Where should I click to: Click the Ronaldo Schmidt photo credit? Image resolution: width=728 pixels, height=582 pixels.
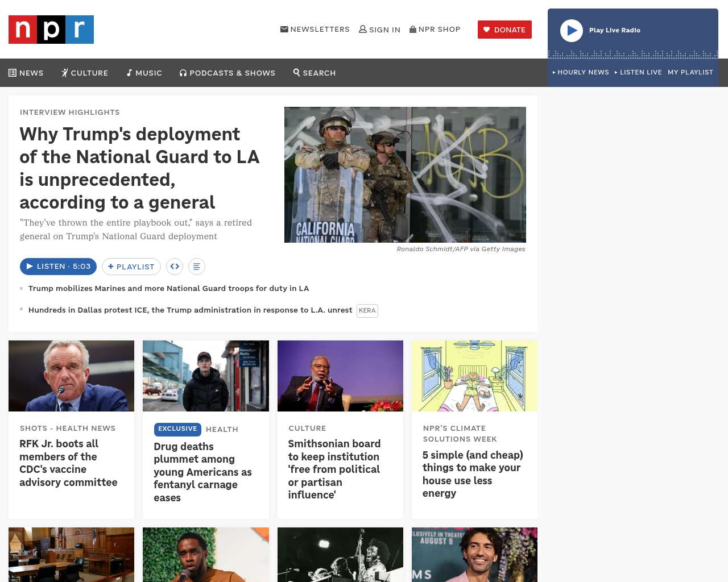tap(461, 249)
